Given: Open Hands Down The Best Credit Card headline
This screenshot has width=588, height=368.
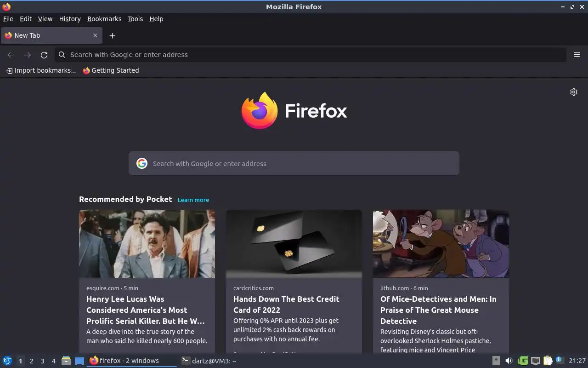Looking at the screenshot, I should click(x=286, y=305).
